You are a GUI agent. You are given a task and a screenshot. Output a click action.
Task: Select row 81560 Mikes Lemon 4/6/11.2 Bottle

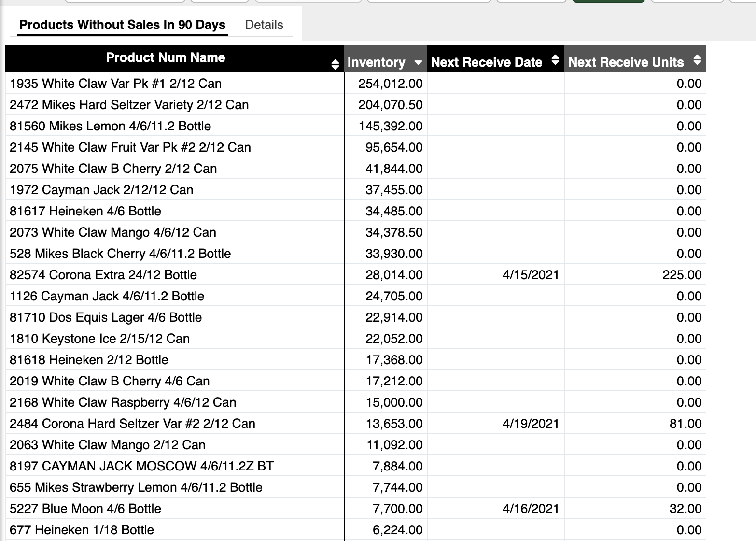(355, 126)
